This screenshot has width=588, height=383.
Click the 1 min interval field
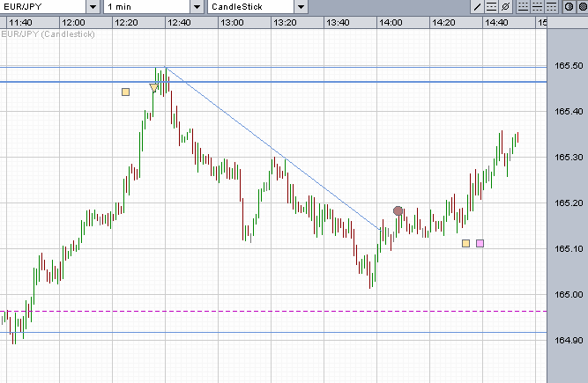[147, 7]
